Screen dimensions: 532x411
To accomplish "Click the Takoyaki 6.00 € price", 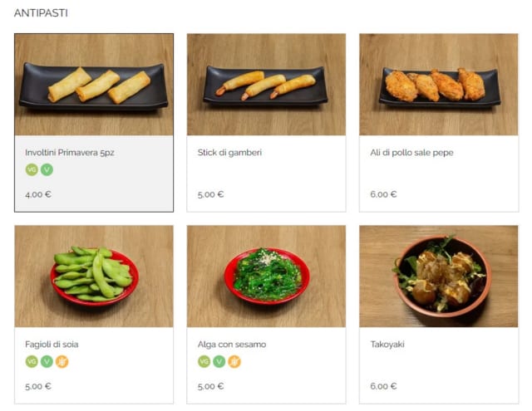I will tap(383, 386).
